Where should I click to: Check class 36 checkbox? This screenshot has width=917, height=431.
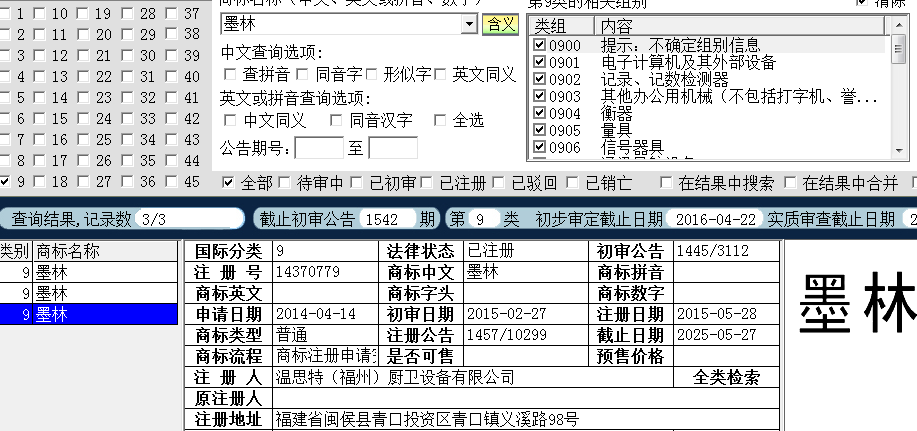tap(127, 182)
